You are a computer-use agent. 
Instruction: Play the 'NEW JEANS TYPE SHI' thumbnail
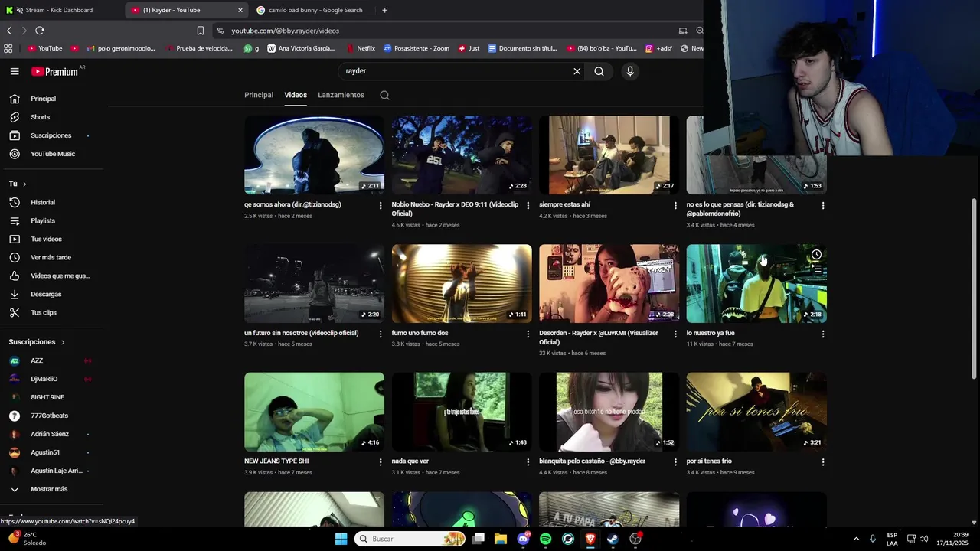click(x=314, y=412)
